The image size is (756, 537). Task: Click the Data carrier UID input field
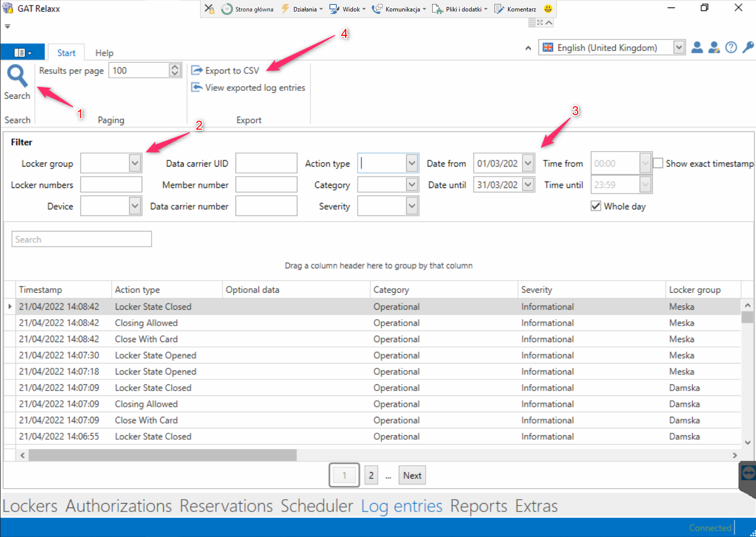point(266,164)
